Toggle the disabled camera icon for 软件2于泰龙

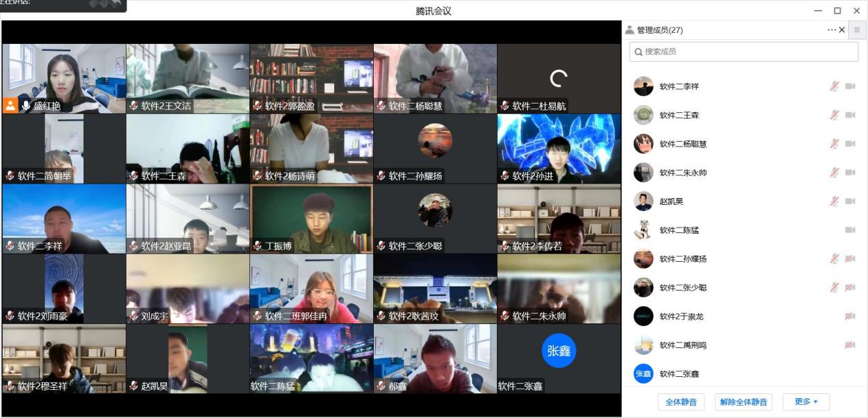click(850, 317)
